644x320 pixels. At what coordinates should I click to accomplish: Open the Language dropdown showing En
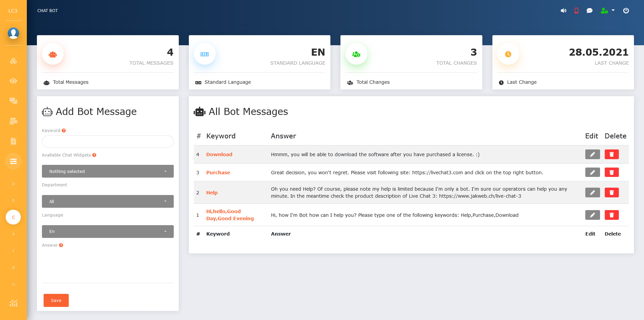pyautogui.click(x=108, y=232)
